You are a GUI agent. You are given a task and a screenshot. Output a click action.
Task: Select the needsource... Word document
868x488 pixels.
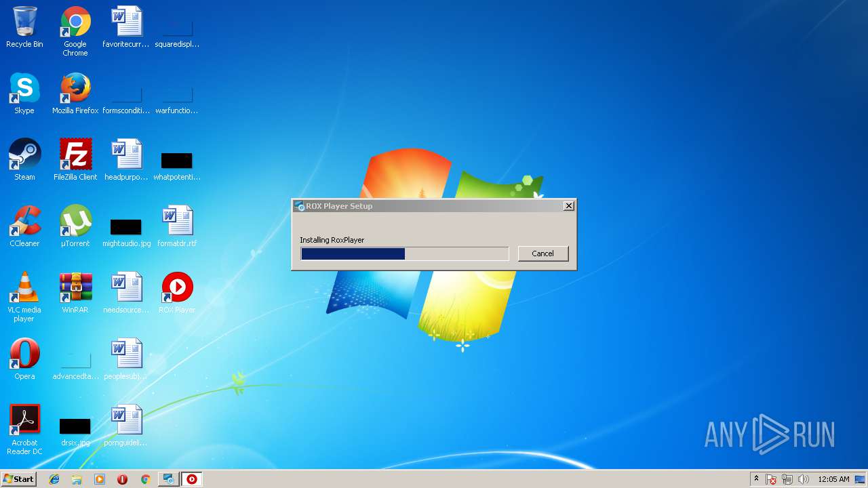point(126,293)
